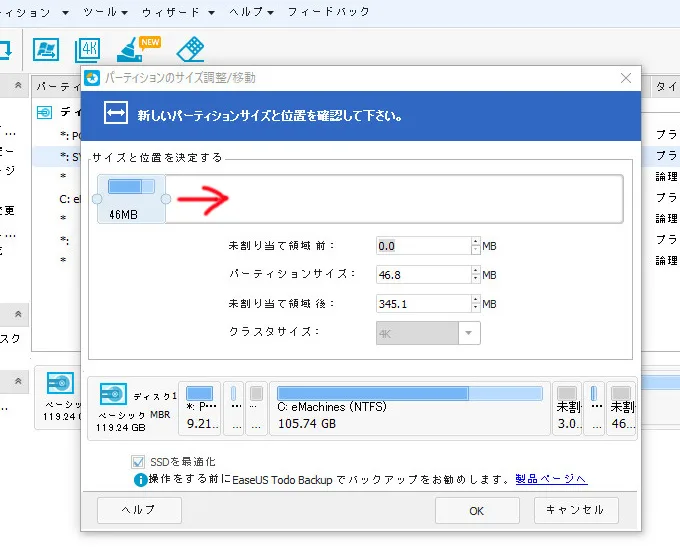Open the ヘルプ menu in the menu bar

point(250,12)
